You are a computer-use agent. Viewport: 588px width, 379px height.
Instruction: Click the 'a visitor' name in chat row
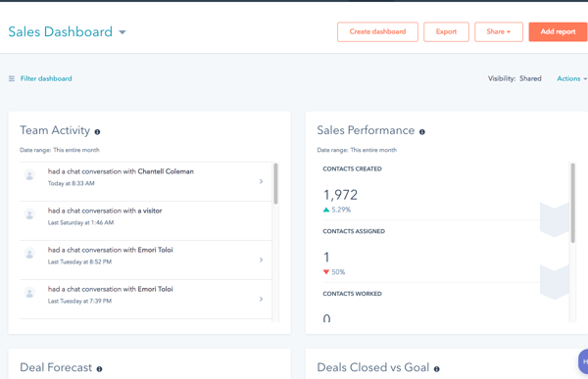click(x=150, y=211)
